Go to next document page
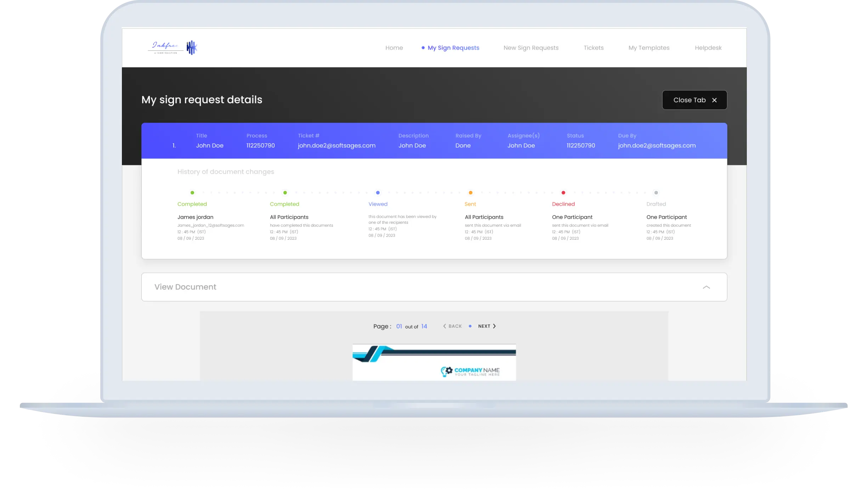Viewport: 868px width, 494px height. tap(487, 326)
